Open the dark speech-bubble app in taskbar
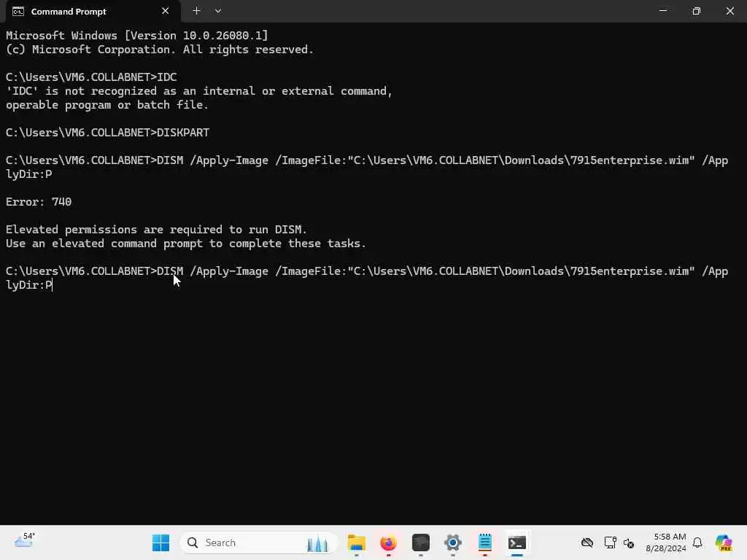747x560 pixels. pos(421,542)
